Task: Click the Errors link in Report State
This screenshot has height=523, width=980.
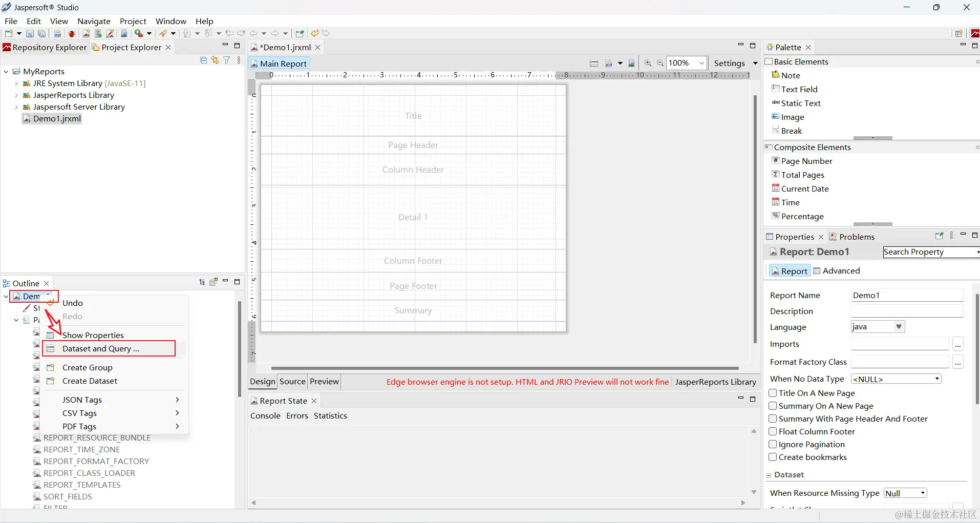Action: pyautogui.click(x=297, y=416)
